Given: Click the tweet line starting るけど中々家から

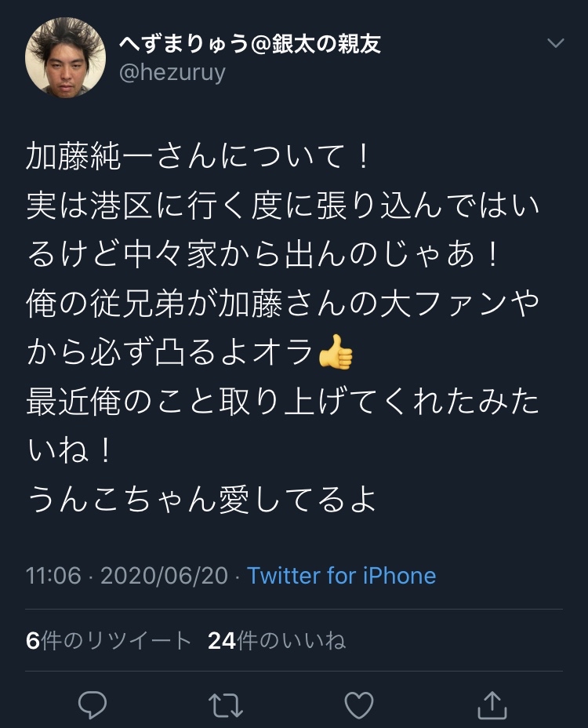Looking at the screenshot, I should tap(263, 254).
